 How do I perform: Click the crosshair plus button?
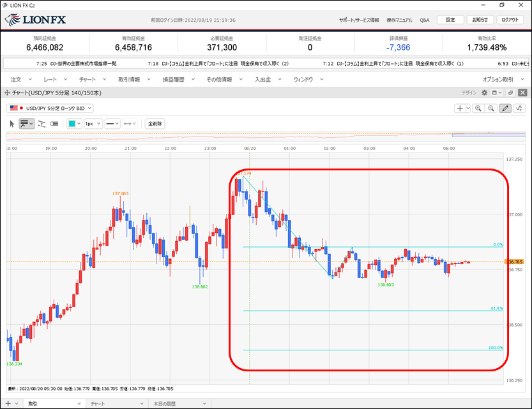[x=460, y=108]
